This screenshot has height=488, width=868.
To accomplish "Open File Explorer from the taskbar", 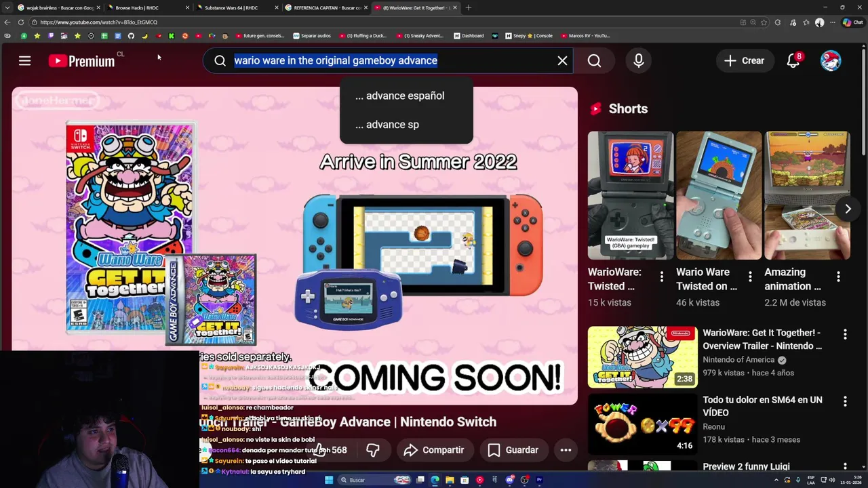I will [x=450, y=480].
